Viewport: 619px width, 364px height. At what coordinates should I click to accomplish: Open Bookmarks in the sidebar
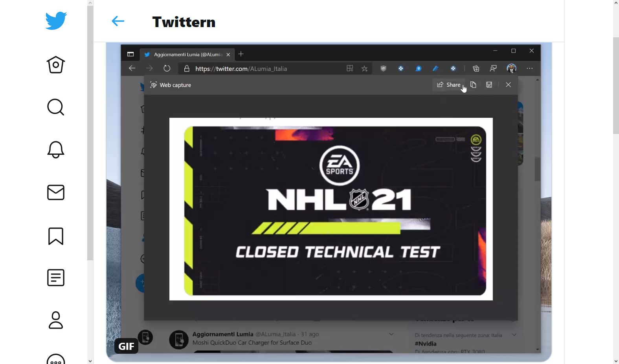pos(56,236)
